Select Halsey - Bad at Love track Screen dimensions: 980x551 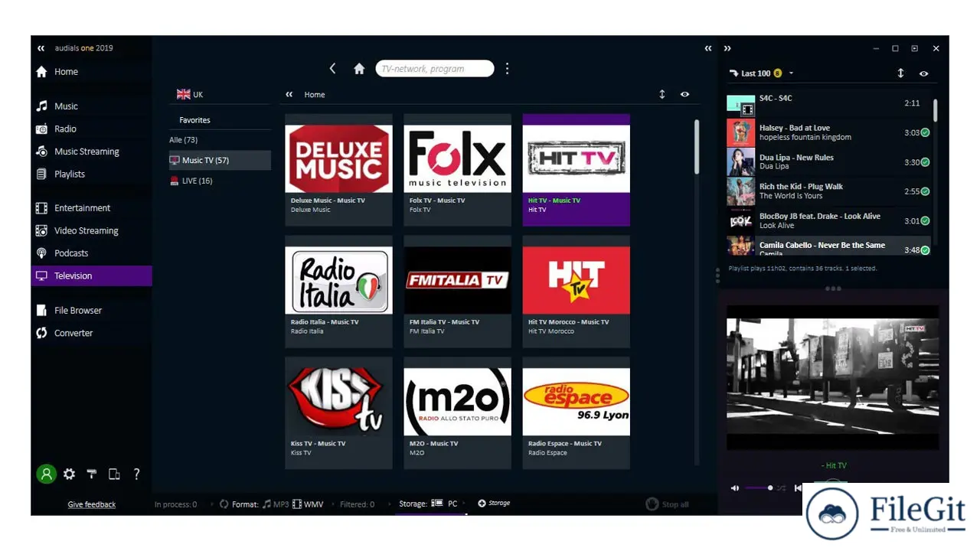tap(828, 133)
